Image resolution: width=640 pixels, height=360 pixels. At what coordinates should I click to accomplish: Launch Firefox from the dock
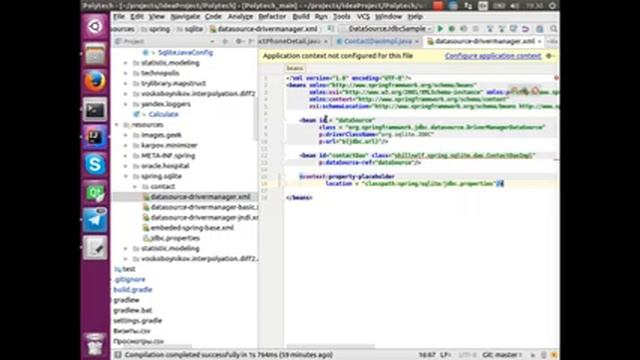point(95,81)
